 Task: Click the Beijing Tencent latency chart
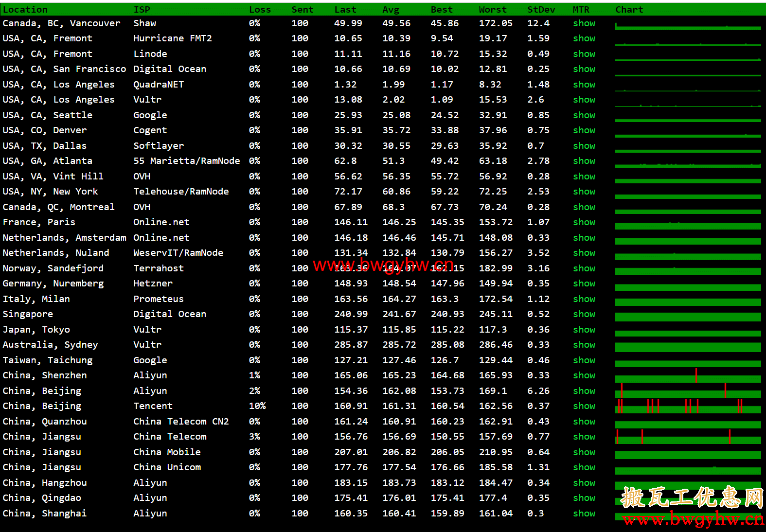pos(688,406)
